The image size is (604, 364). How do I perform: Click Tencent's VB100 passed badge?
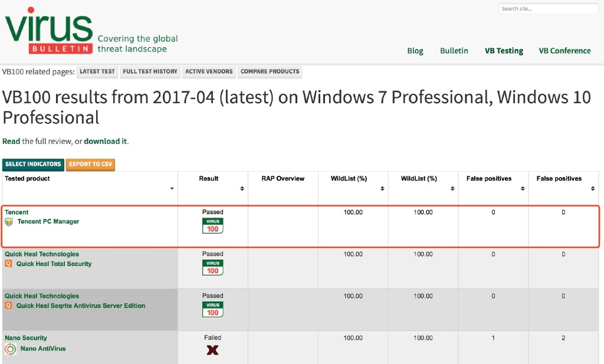pos(212,225)
